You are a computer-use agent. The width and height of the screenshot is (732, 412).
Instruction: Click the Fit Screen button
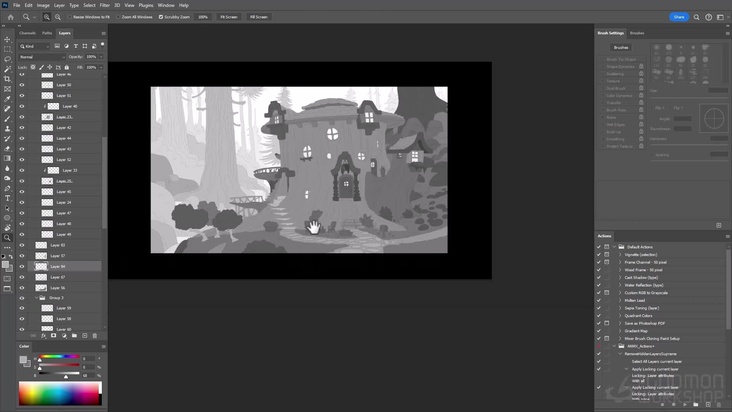coord(229,17)
